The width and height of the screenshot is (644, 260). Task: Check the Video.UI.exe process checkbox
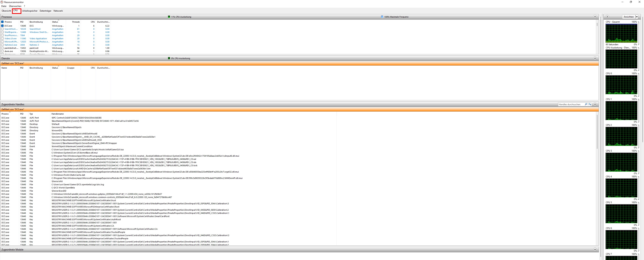2,39
